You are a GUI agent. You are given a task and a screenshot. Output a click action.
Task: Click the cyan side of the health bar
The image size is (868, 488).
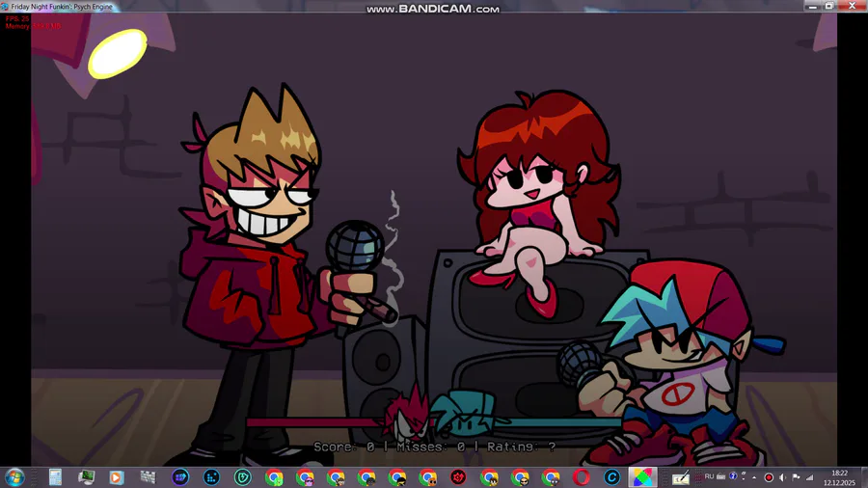[x=558, y=422]
